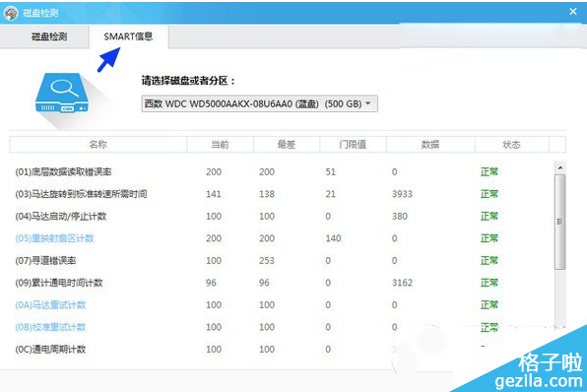587x392 pixels.
Task: Click the 数据 column header
Action: point(430,144)
